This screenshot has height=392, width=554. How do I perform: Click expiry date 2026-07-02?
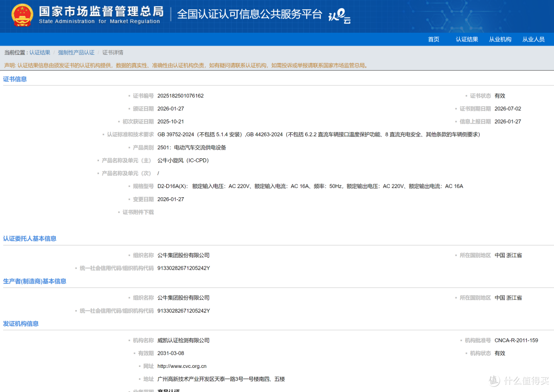coord(508,109)
